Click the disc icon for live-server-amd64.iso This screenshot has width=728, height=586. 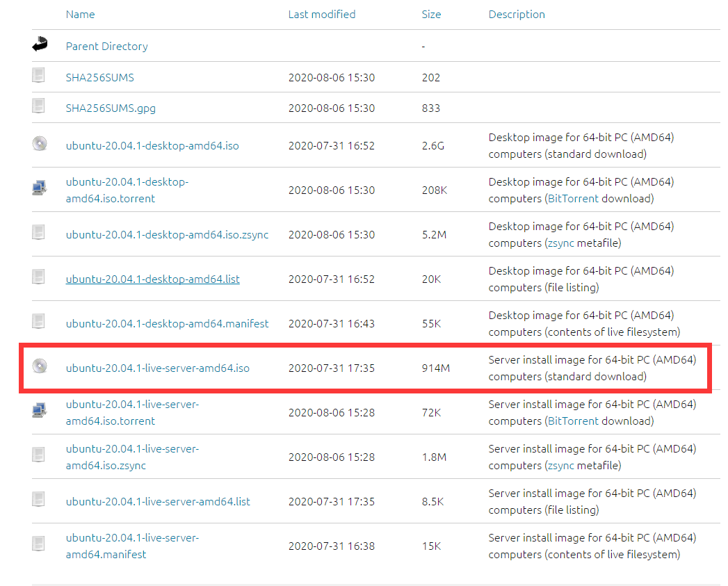coord(40,366)
